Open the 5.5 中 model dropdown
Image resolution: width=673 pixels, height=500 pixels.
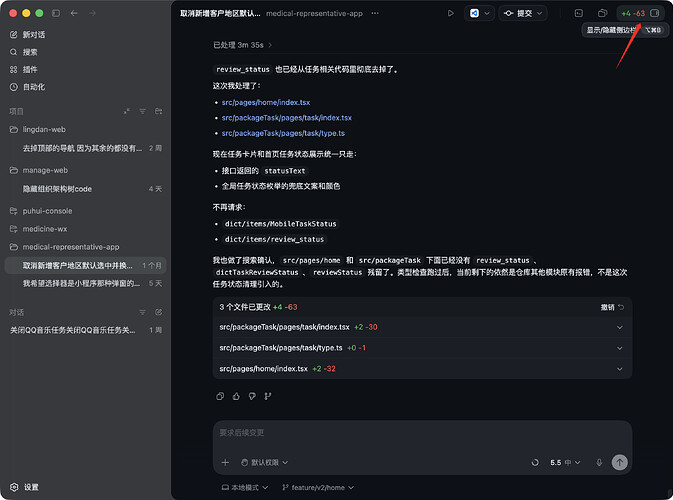(x=565, y=462)
